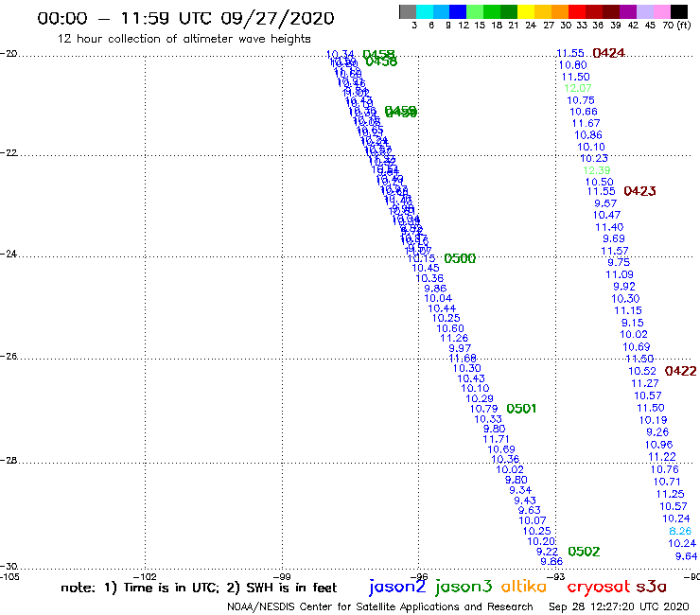Click the wave height value 9.15
This screenshot has height=615, width=700.
click(633, 323)
